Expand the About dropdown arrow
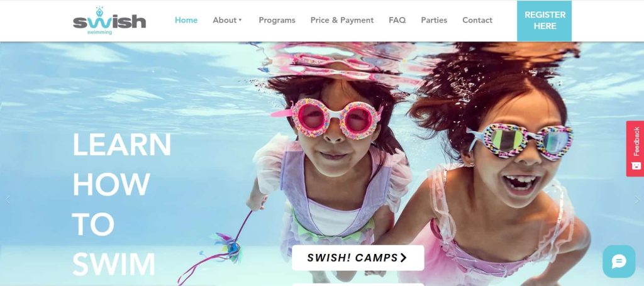Viewport: 644px width, 286px height. 240,20
